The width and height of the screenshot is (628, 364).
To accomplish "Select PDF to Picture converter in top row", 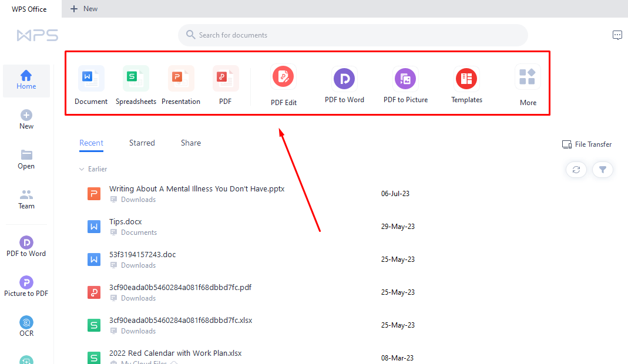I will (405, 79).
